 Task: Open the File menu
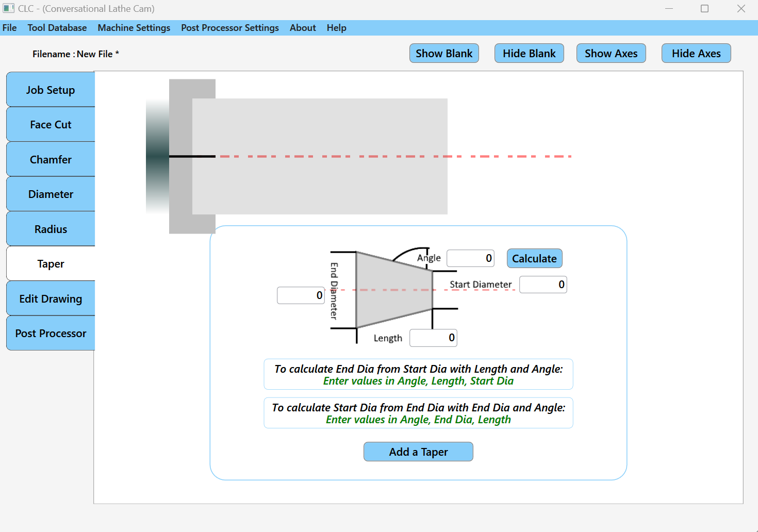(x=9, y=27)
